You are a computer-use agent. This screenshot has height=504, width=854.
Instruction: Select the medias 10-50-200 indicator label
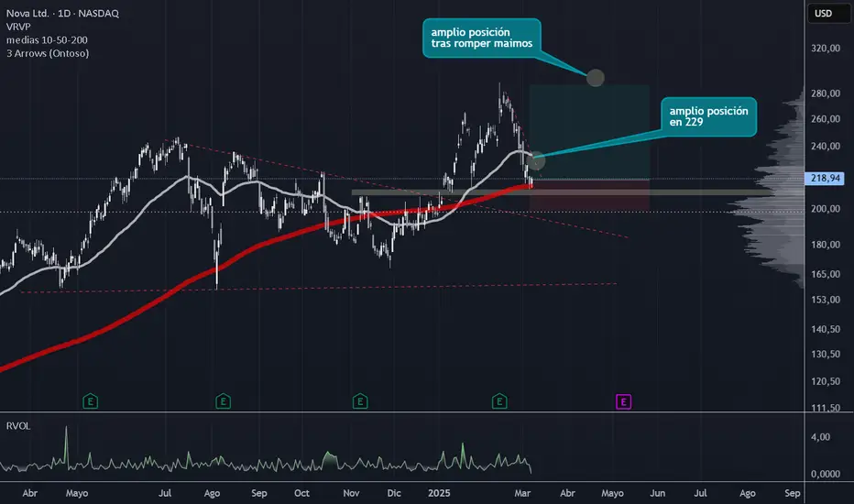coord(47,39)
